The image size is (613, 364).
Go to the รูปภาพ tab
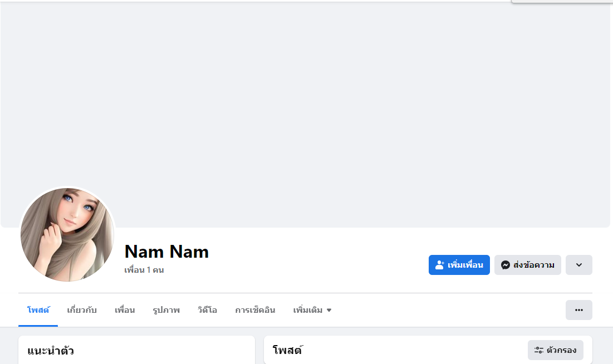[166, 310]
